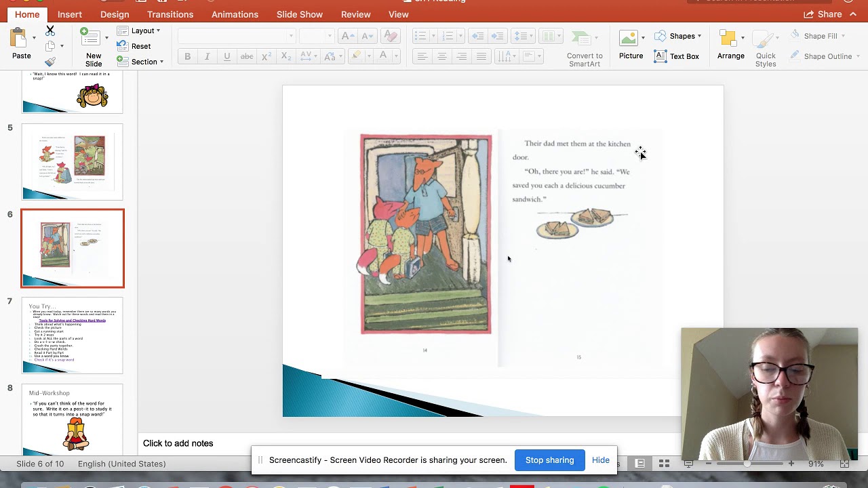The height and width of the screenshot is (488, 868).
Task: Adjust the zoom slider
Action: coord(747,464)
